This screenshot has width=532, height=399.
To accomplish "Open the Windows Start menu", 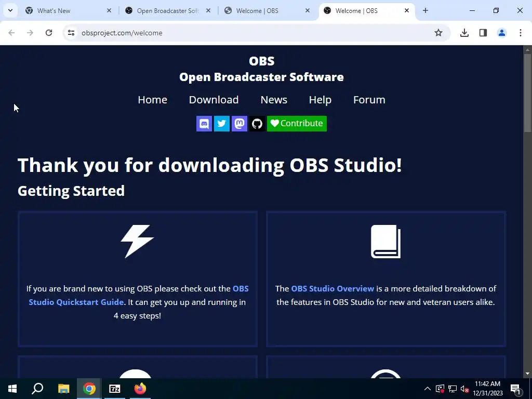I will pos(12,389).
